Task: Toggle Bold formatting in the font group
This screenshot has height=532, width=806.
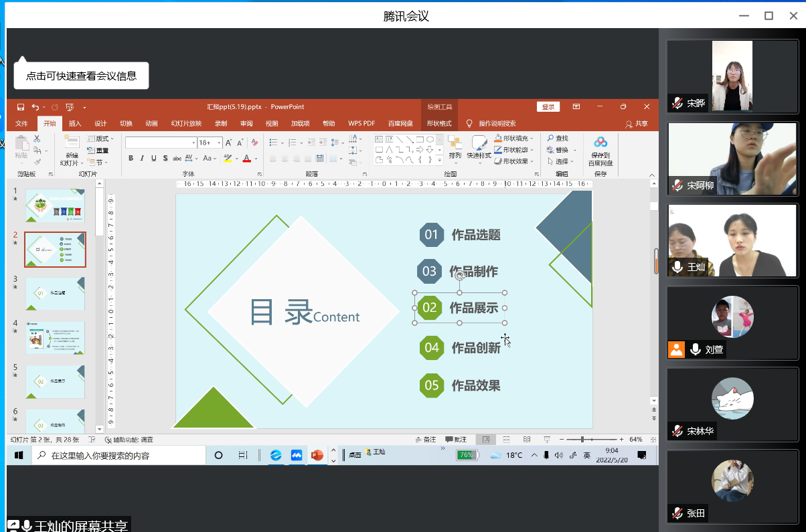Action: [131, 159]
